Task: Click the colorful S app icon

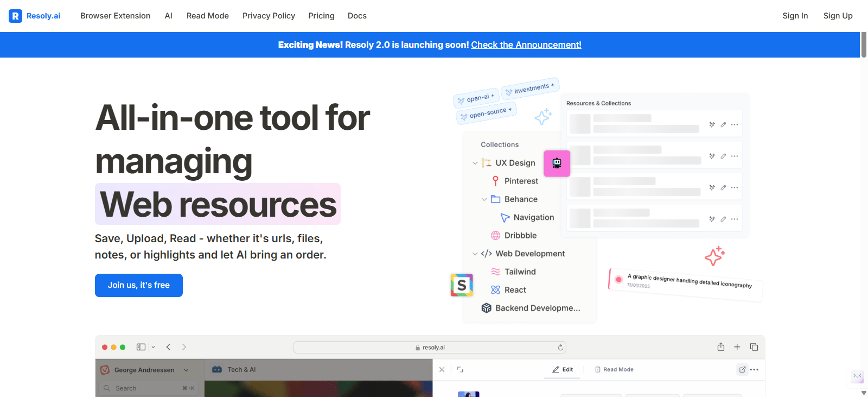Action: [x=462, y=285]
